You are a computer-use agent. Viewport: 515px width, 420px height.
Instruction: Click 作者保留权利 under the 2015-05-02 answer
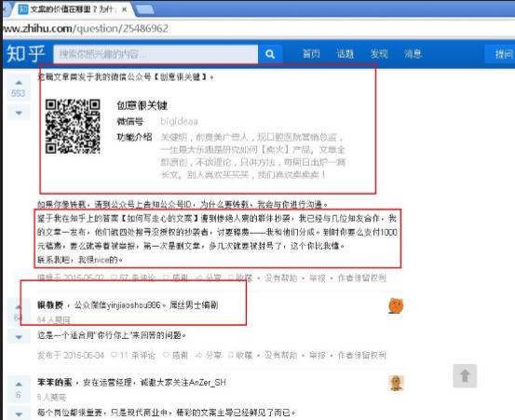point(362,278)
